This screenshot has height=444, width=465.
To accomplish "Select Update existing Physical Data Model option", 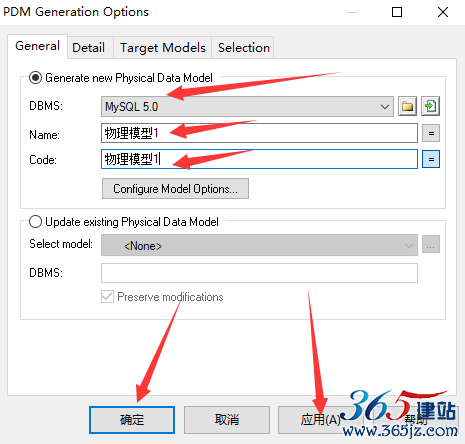I will (35, 222).
